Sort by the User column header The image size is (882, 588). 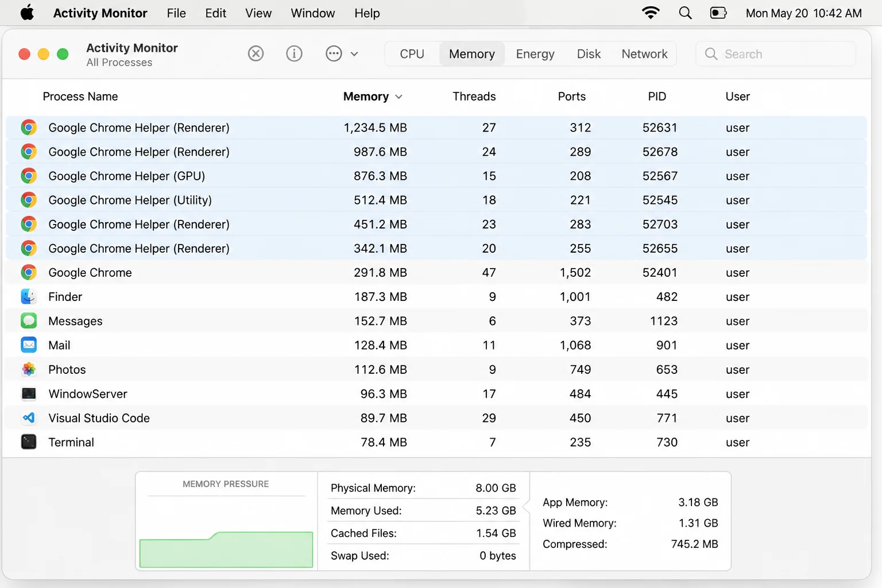737,96
